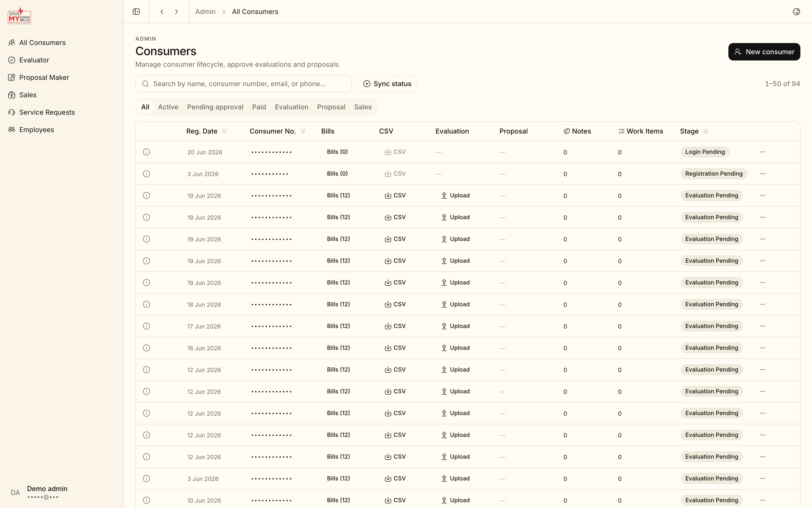
Task: Download CSV for 10 Jun 2026 row
Action: pos(395,500)
